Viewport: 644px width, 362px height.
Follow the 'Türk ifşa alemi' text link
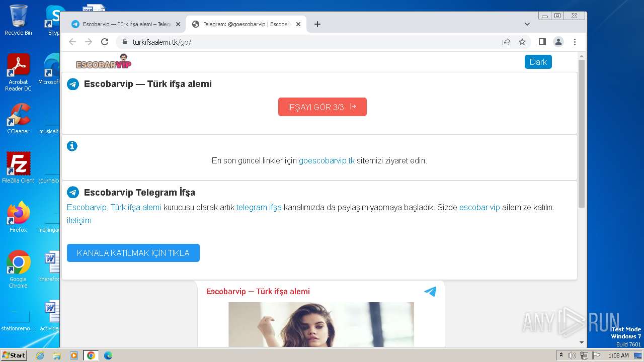(x=136, y=207)
